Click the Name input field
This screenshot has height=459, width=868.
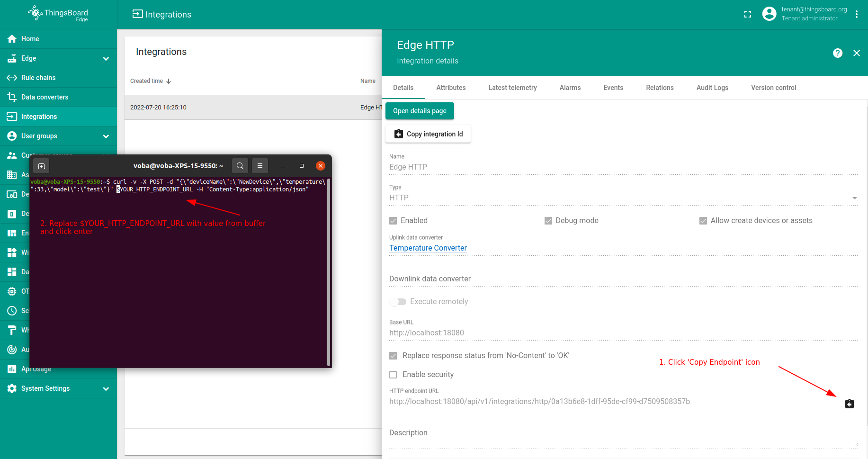[x=623, y=167]
